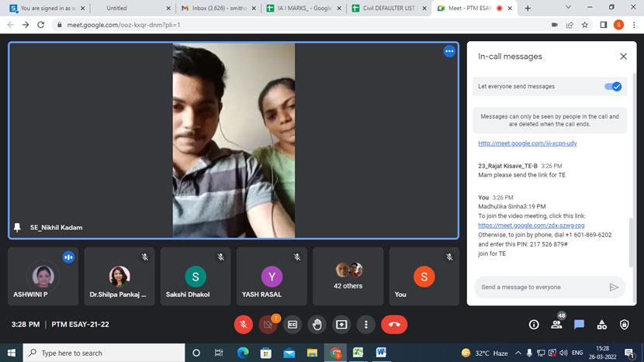Raise hand in the meeting

[317, 325]
